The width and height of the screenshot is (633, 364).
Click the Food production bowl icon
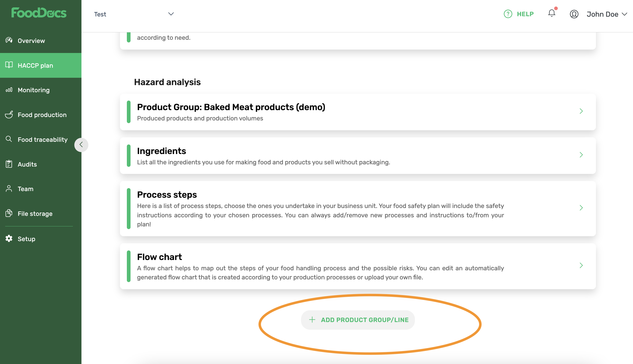(x=9, y=115)
